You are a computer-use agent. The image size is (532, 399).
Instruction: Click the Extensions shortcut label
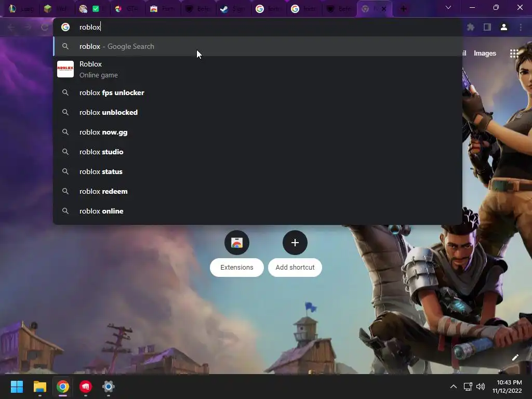pos(237,268)
